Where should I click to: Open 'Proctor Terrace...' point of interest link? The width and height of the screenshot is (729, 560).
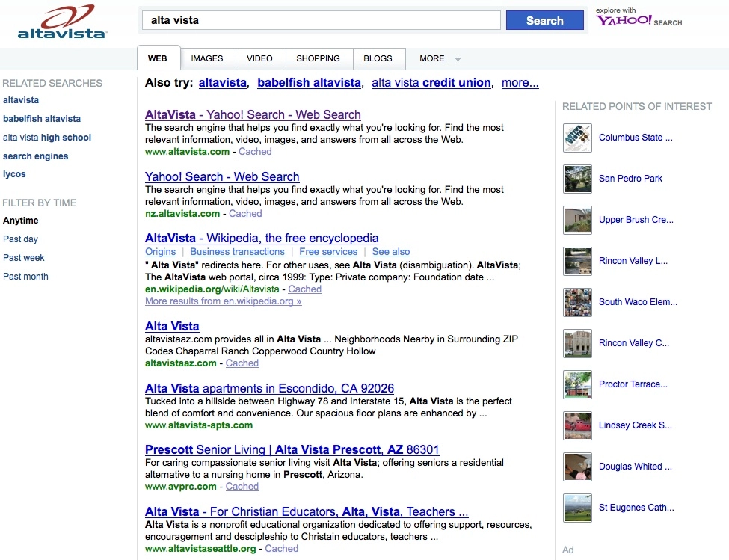click(x=633, y=384)
